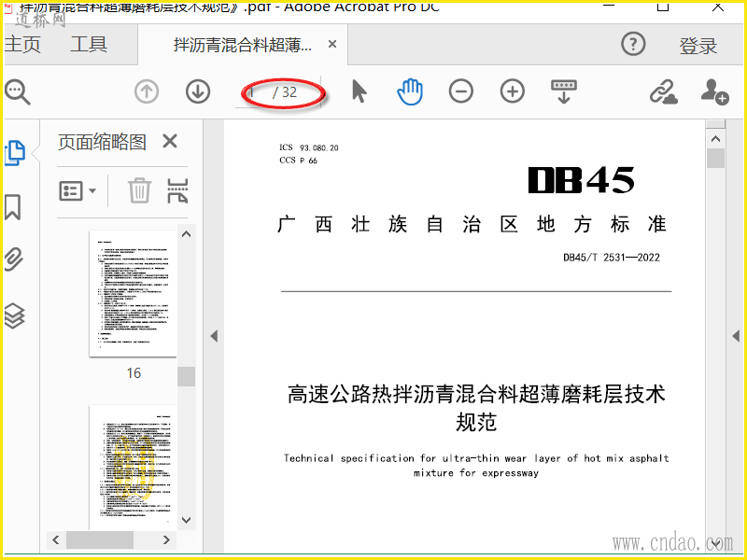This screenshot has height=560, width=747.
Task: Open the search magnifier tool
Action: pos(17,91)
